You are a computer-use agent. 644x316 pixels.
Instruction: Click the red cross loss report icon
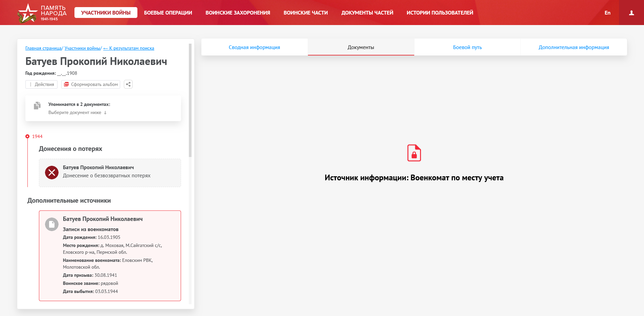(52, 173)
